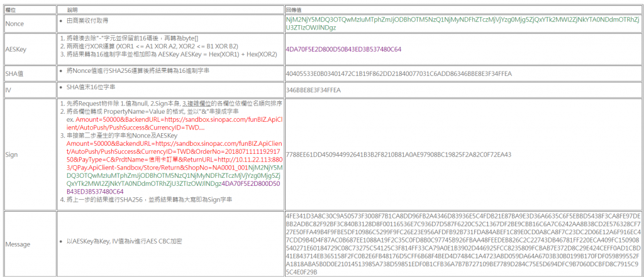Click the 回傳值 column header

click(x=295, y=11)
